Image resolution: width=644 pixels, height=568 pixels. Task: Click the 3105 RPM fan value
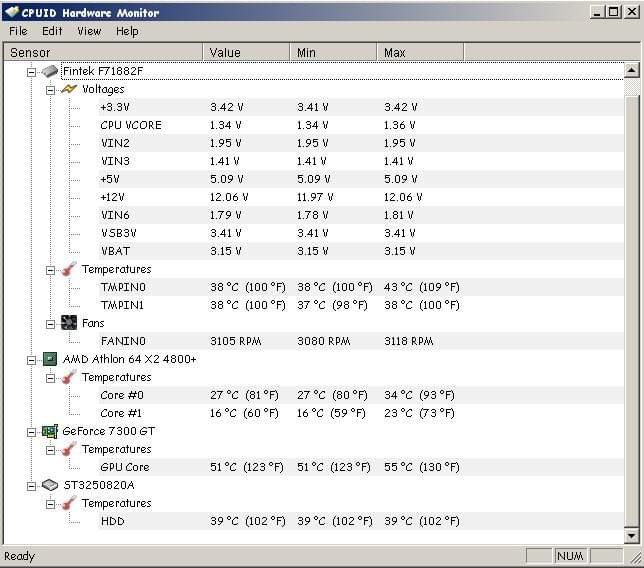tap(236, 341)
